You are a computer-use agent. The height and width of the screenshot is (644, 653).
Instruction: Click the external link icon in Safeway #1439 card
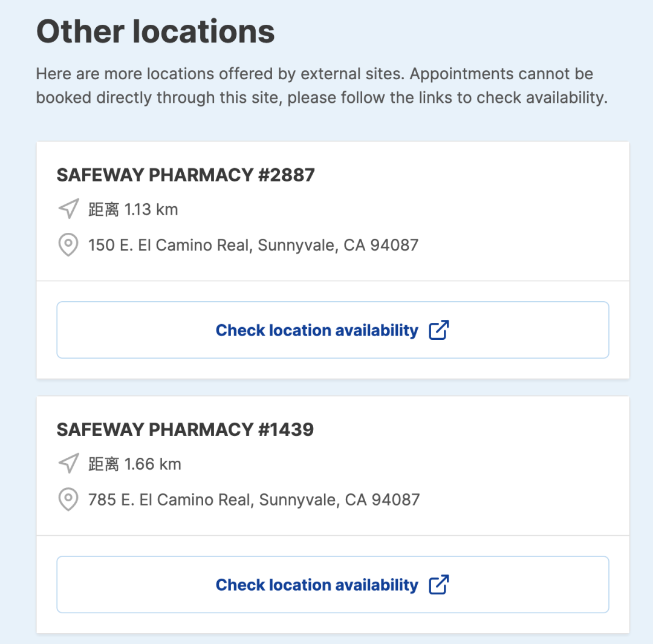(438, 585)
